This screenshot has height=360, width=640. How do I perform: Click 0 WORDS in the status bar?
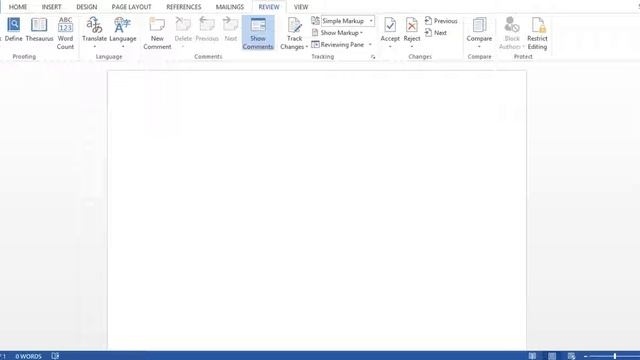(29, 356)
